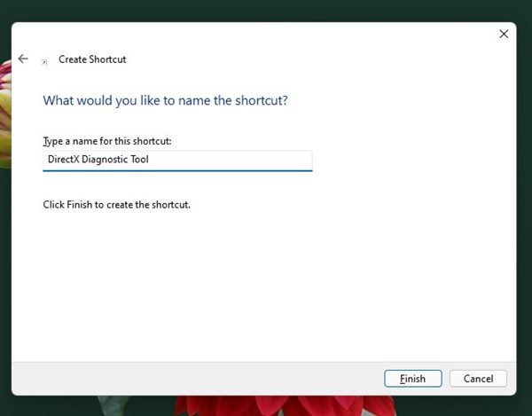Click Finish to create the shortcut
Viewport: 532px width, 416px height.
coord(413,379)
